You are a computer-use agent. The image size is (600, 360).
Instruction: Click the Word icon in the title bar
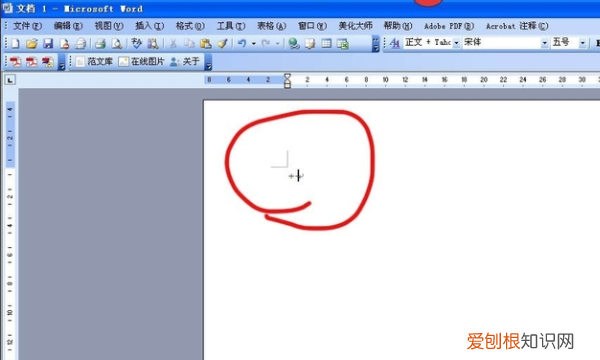[x=8, y=8]
